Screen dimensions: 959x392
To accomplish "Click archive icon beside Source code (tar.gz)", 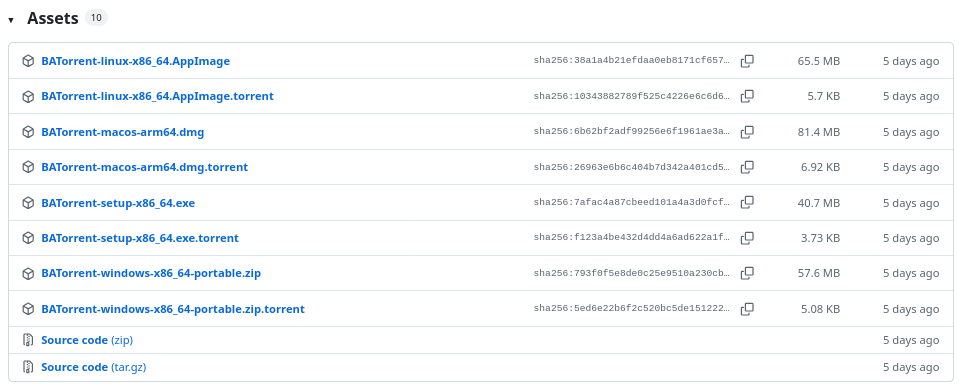I will [28, 367].
